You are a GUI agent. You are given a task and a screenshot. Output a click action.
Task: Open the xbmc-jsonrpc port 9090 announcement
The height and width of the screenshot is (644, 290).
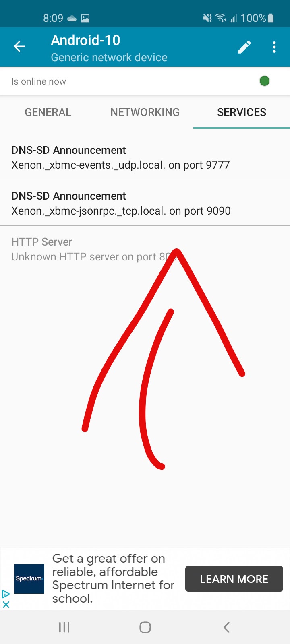pos(145,203)
